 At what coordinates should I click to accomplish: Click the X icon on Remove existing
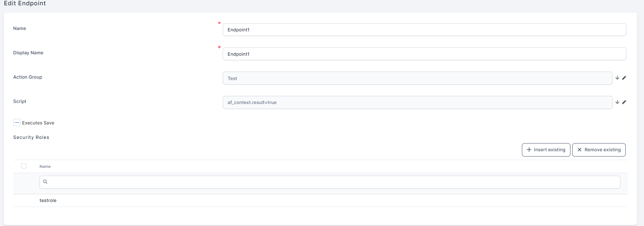[x=579, y=150]
